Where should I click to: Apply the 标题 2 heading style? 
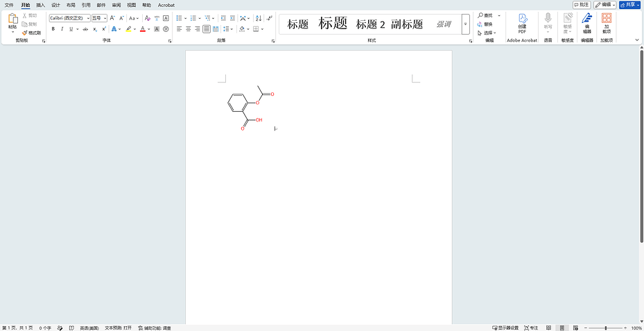pos(370,24)
